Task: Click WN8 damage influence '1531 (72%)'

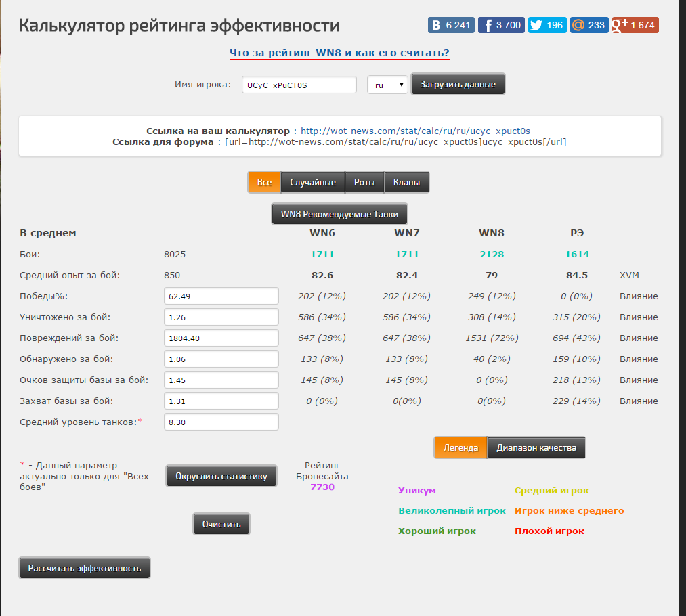Action: coord(492,338)
